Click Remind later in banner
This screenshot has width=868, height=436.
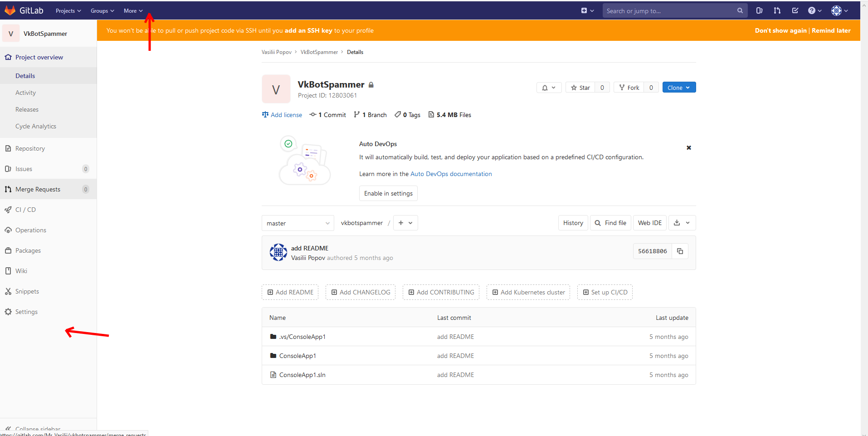[831, 31]
